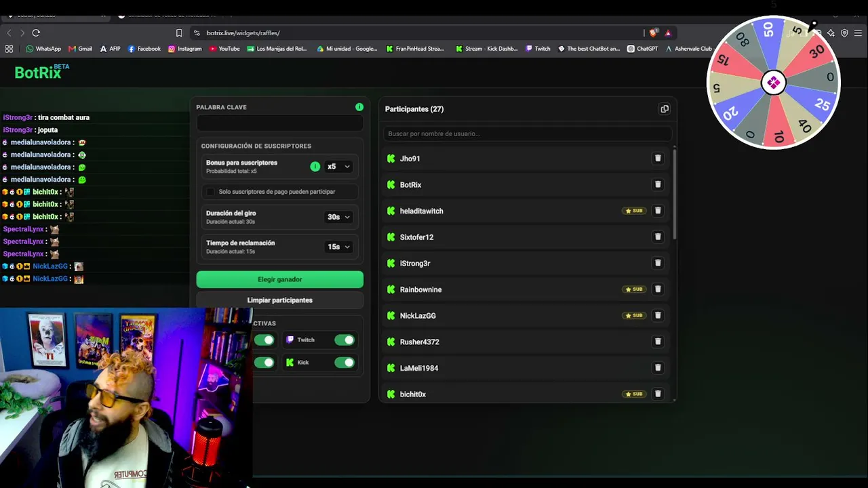Open the Facebook bookmark
Image resolution: width=868 pixels, height=488 pixels.
pos(144,49)
